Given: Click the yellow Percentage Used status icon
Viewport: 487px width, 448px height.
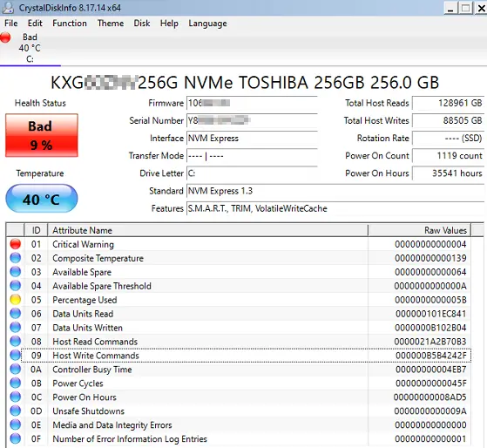Looking at the screenshot, I should [x=15, y=300].
